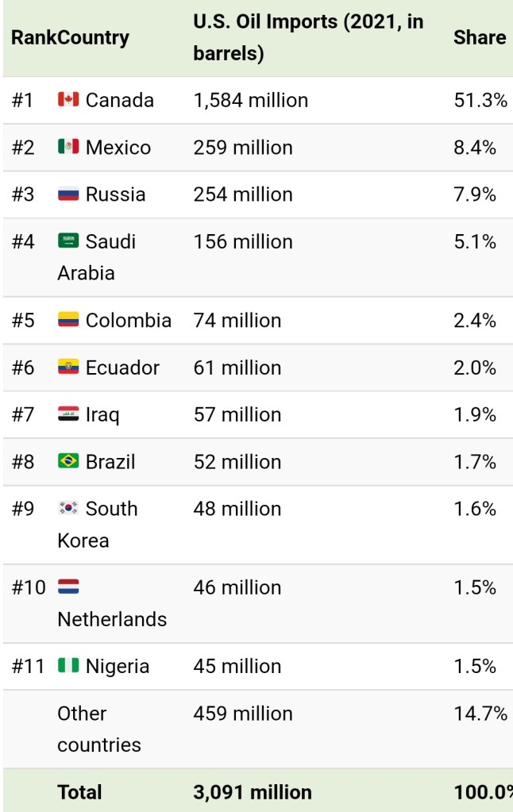Click the 51.3% share value
This screenshot has width=513, height=812.
[x=480, y=101]
